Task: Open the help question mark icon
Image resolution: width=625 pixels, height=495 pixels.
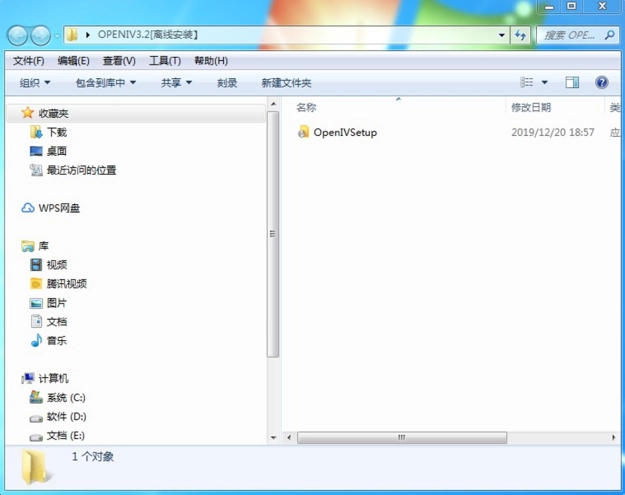Action: [602, 83]
